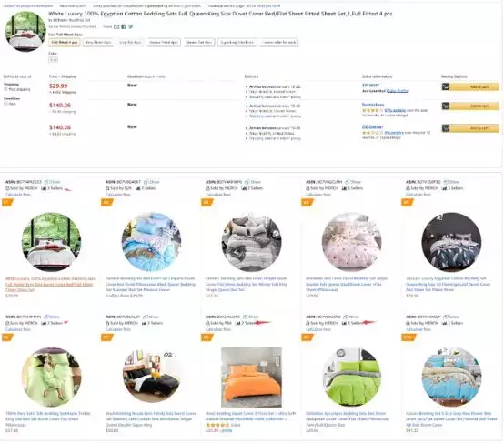Choose the second size variant option
The height and width of the screenshot is (443, 504).
[98, 43]
